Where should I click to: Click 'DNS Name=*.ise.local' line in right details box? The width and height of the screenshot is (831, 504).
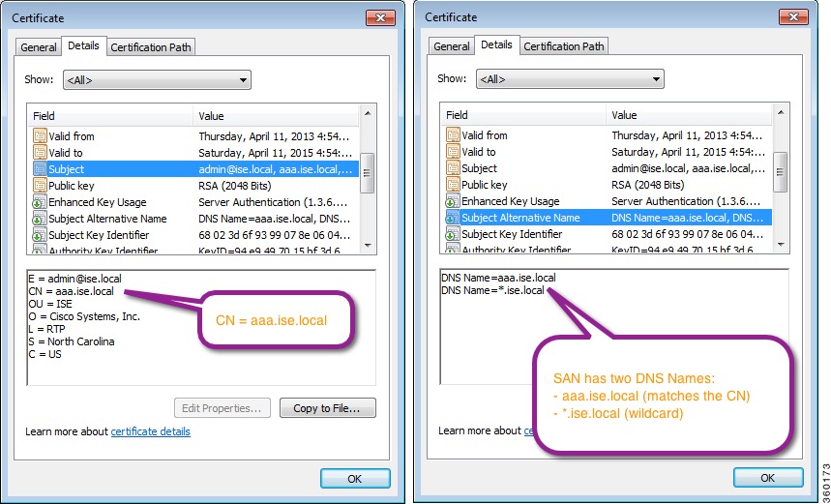[x=492, y=290]
